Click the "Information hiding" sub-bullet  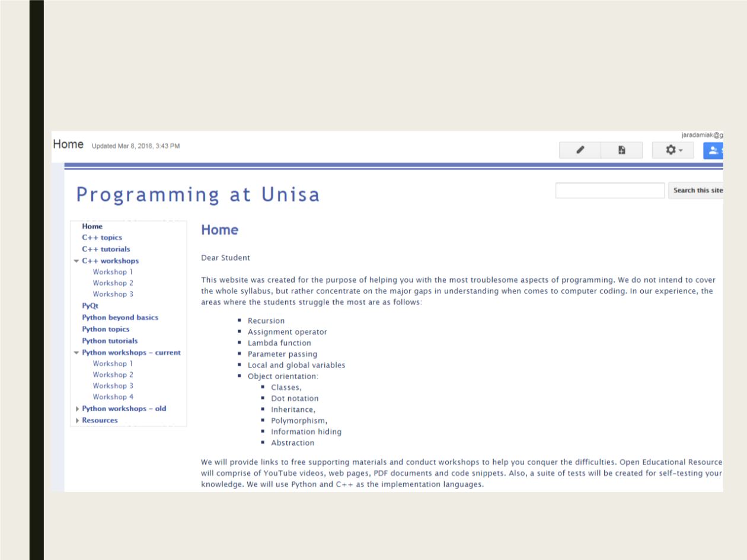tap(307, 432)
